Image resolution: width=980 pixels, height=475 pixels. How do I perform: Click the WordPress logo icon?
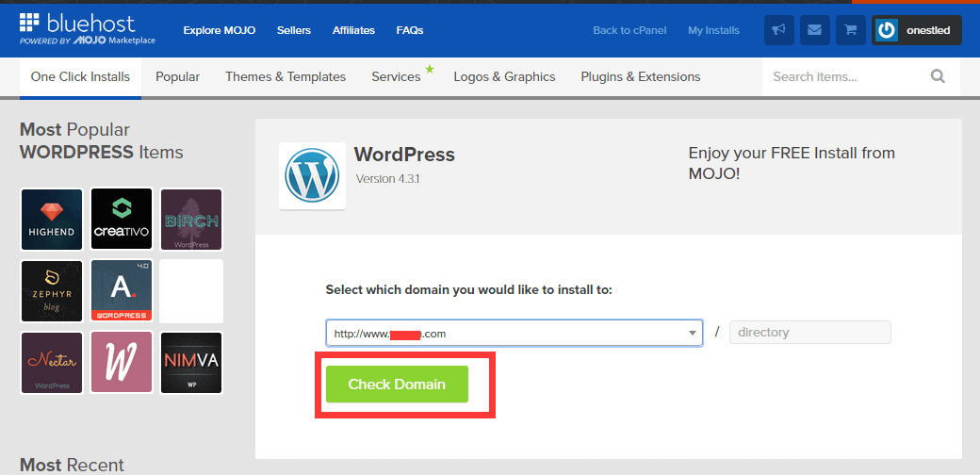[312, 174]
